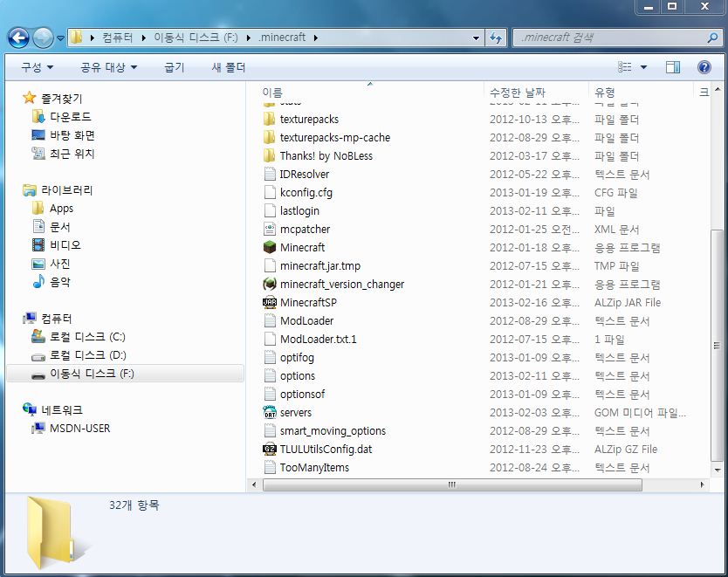Open the 음악 library
Viewport: 728px width, 577px height.
pyautogui.click(x=60, y=281)
